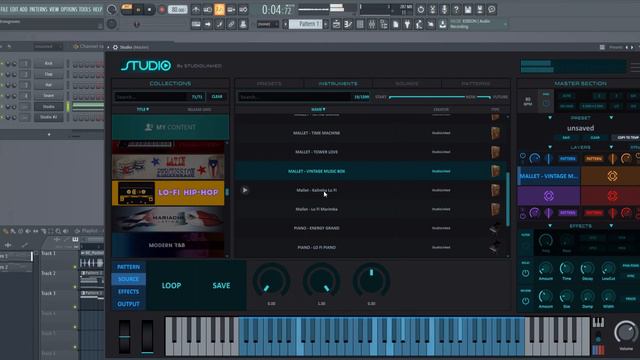Select the SOURCE tab at bottom left

pyautogui.click(x=129, y=279)
